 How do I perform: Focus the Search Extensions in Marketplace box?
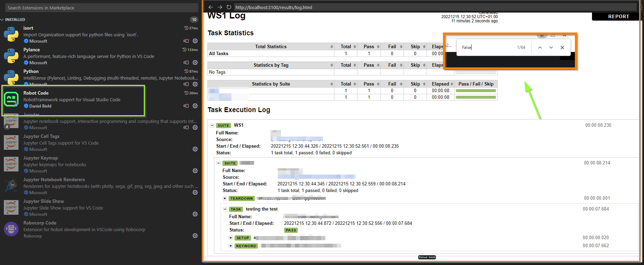[x=102, y=8]
